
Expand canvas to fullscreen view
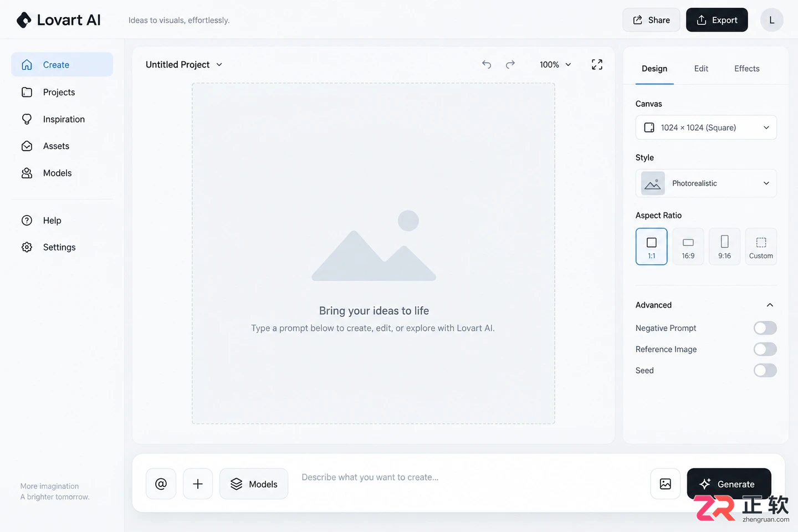pos(597,64)
